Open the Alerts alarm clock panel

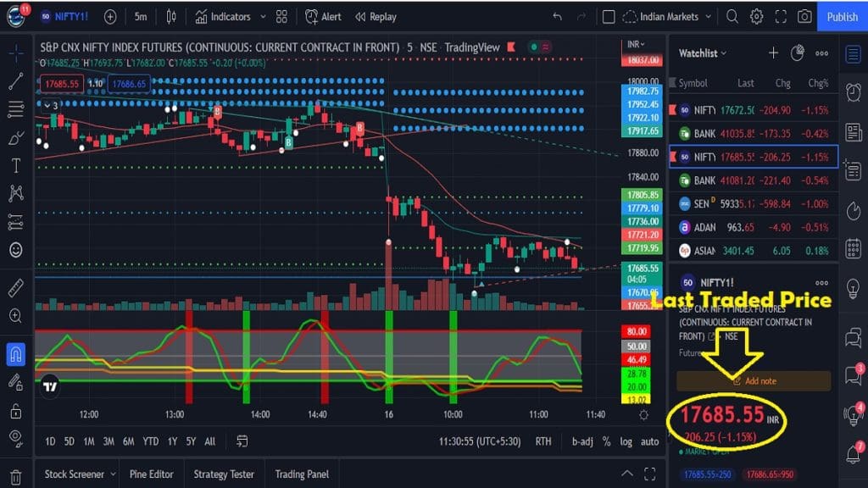point(853,91)
